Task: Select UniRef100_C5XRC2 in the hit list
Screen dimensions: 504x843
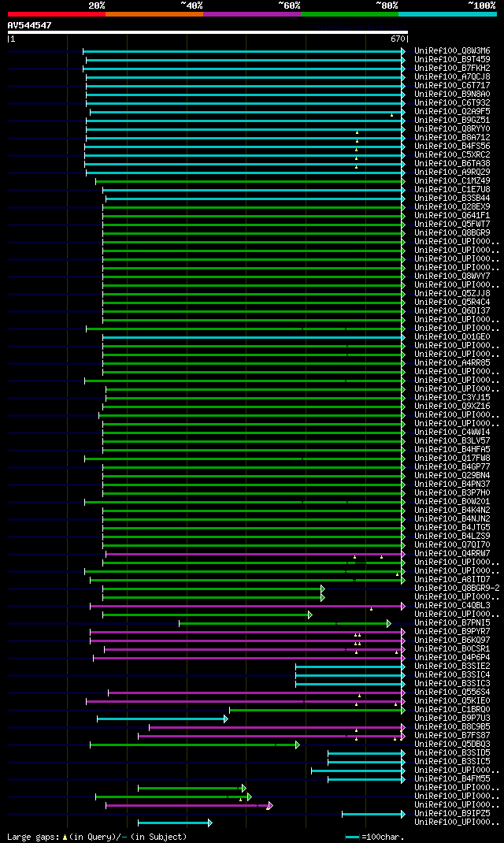Action: point(452,155)
